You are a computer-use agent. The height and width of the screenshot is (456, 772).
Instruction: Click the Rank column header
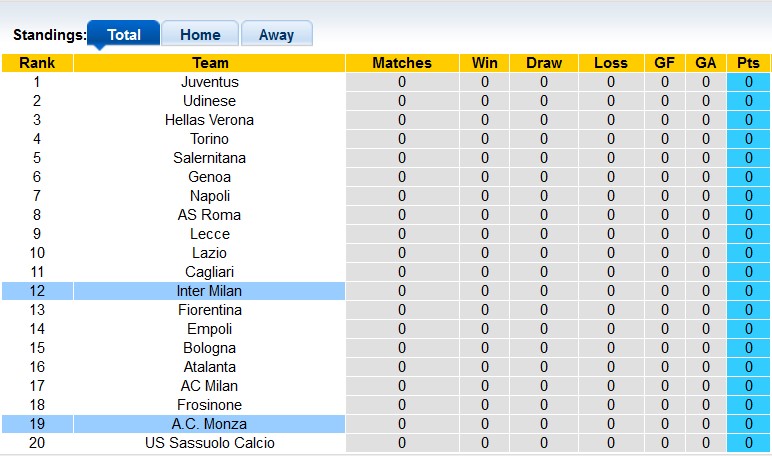37,63
